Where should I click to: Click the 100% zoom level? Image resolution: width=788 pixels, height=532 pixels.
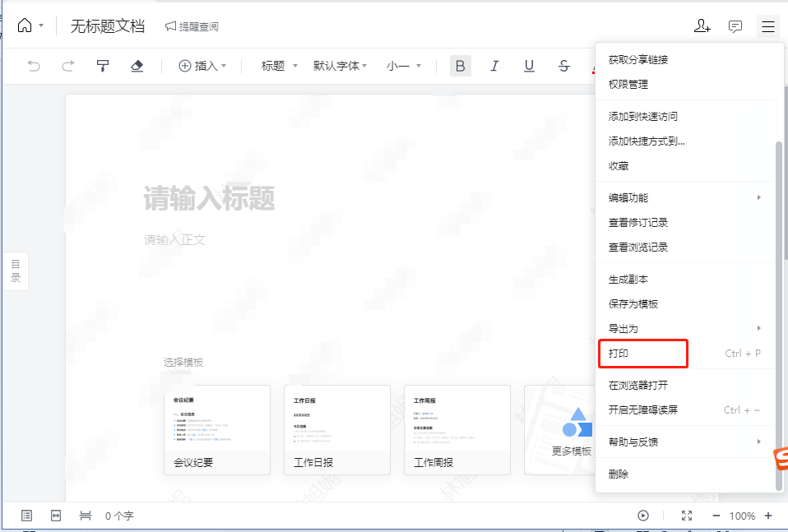tap(742, 516)
